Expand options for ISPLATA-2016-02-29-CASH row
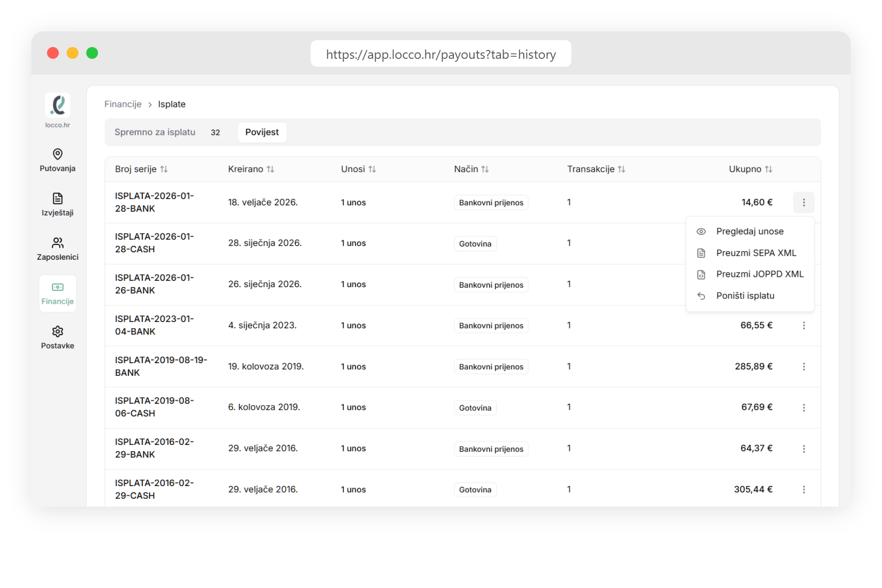Image resolution: width=882 pixels, height=588 pixels. 804,490
